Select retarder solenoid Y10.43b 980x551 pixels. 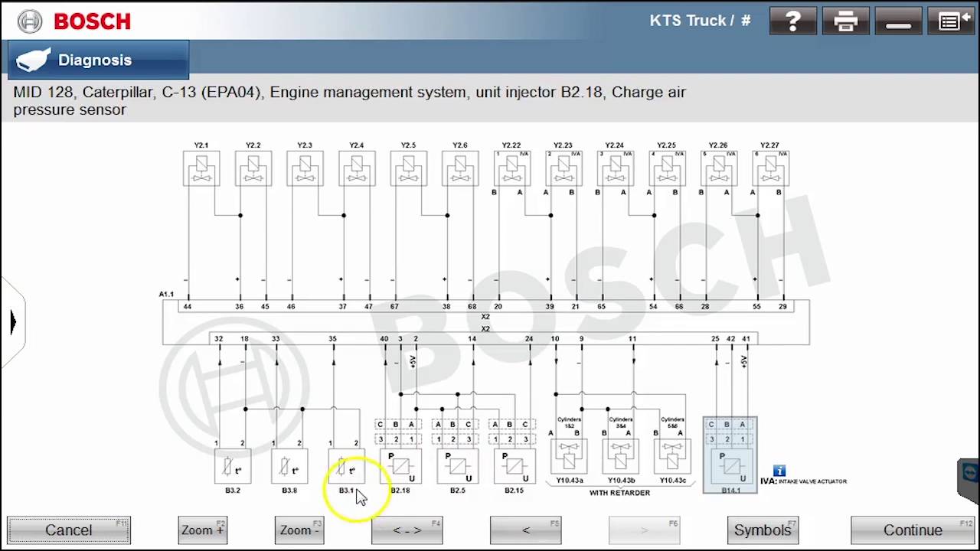pyautogui.click(x=621, y=455)
